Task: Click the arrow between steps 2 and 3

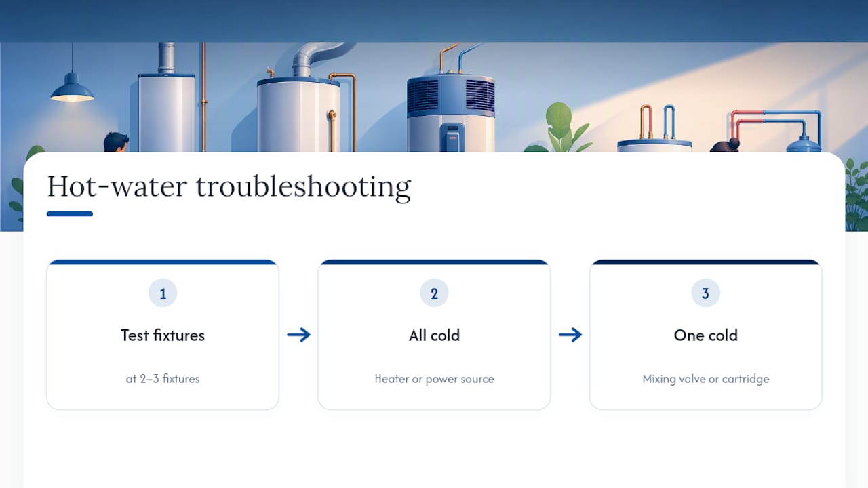Action: tap(570, 335)
